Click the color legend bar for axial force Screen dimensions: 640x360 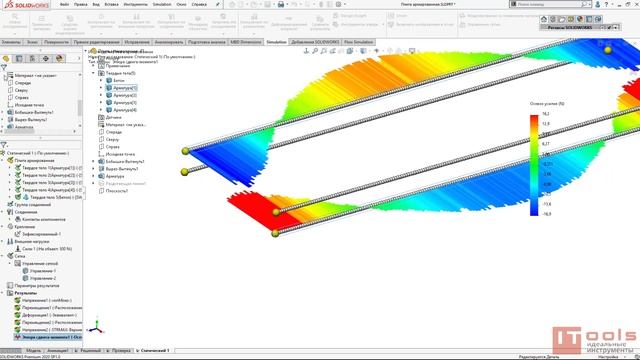click(x=534, y=165)
